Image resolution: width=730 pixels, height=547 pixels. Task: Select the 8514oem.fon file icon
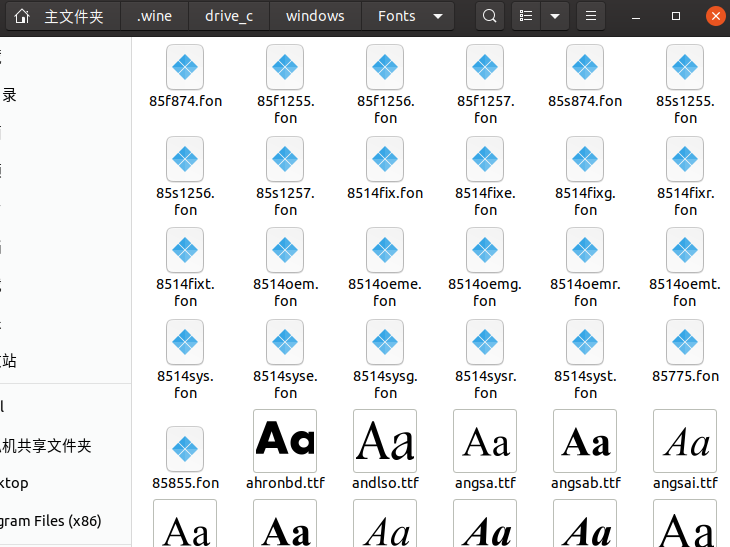pyautogui.click(x=285, y=250)
